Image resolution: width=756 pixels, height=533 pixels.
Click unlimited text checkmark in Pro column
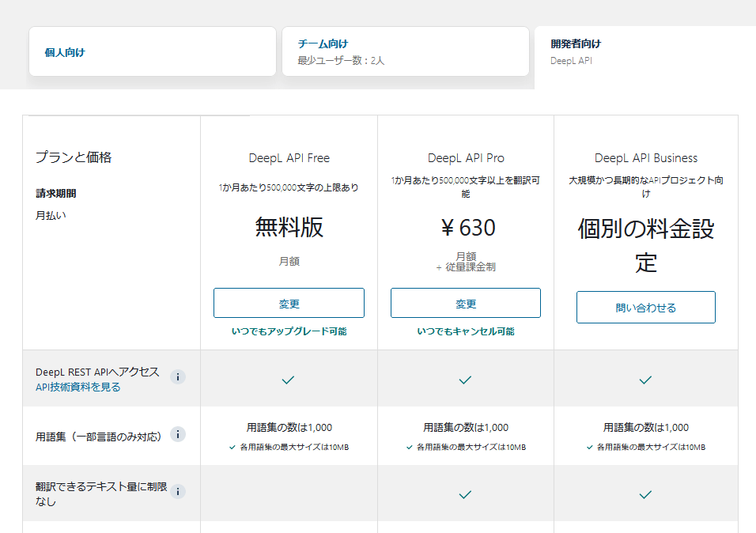[x=465, y=494]
